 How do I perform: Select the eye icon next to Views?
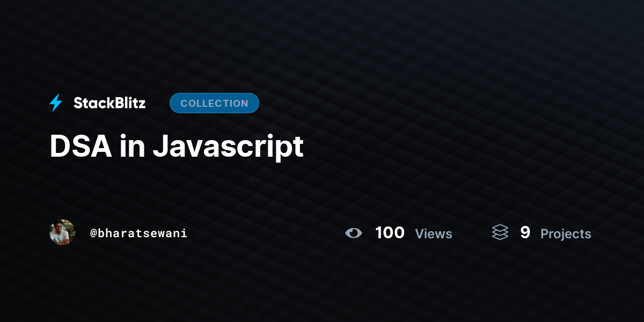pyautogui.click(x=354, y=233)
